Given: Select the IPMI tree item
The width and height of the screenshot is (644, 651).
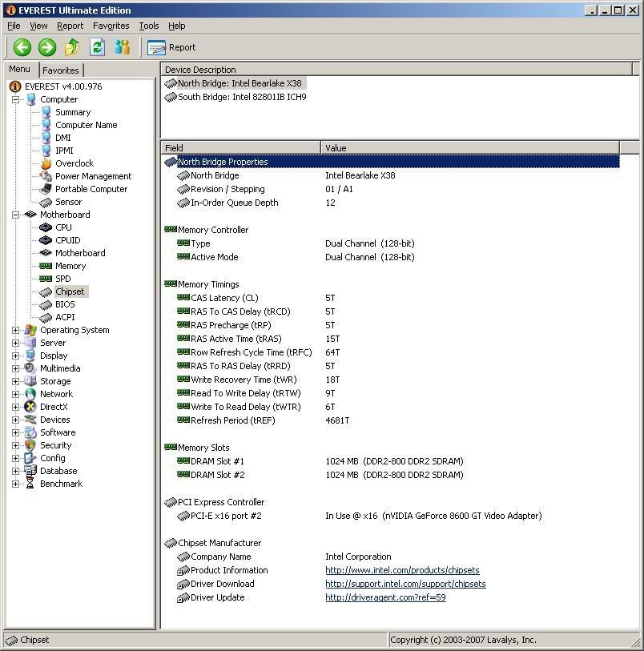Looking at the screenshot, I should point(64,151).
